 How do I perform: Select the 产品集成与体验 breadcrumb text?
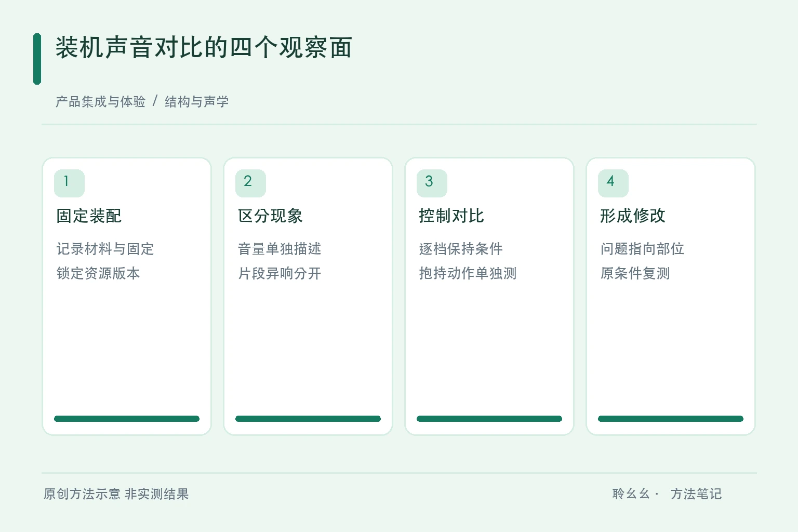click(x=100, y=101)
